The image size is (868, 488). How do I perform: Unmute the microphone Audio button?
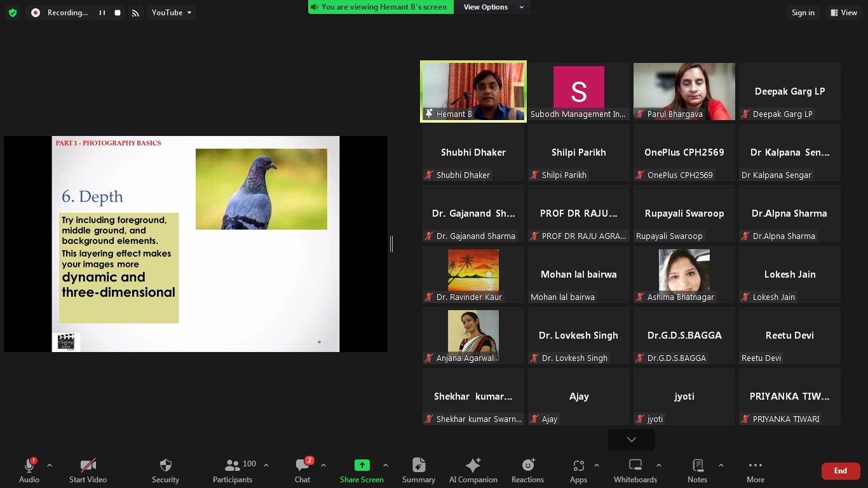[x=29, y=470]
